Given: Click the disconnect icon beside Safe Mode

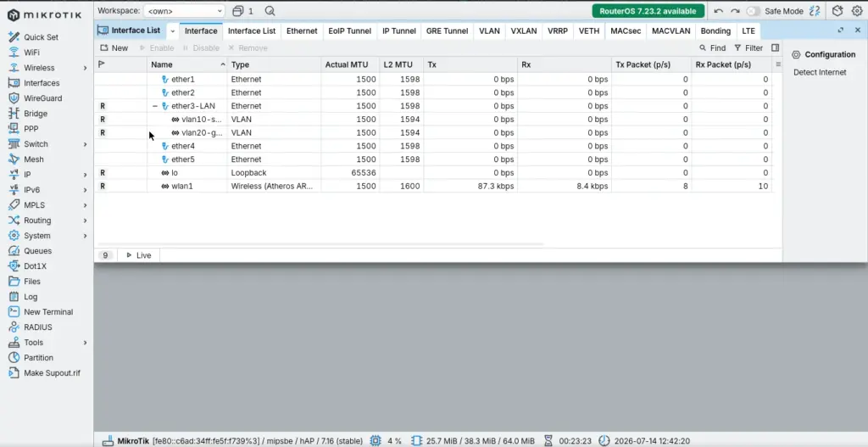Looking at the screenshot, I should tap(815, 11).
